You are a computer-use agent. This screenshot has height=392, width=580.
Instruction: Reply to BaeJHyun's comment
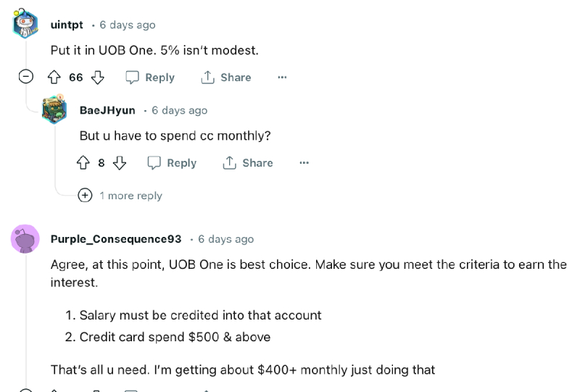[172, 163]
